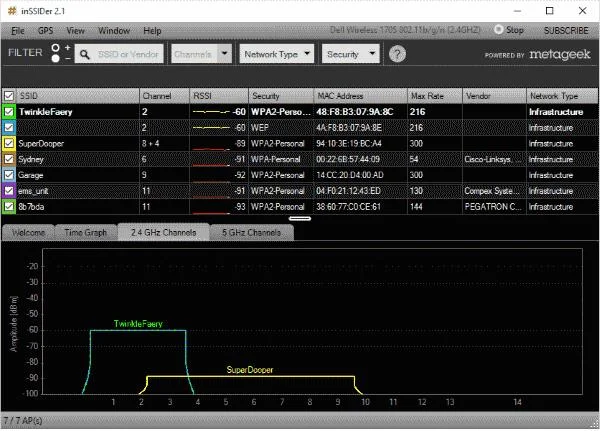The width and height of the screenshot is (600, 431).
Task: Sort by SSID column header
Action: [x=78, y=96]
